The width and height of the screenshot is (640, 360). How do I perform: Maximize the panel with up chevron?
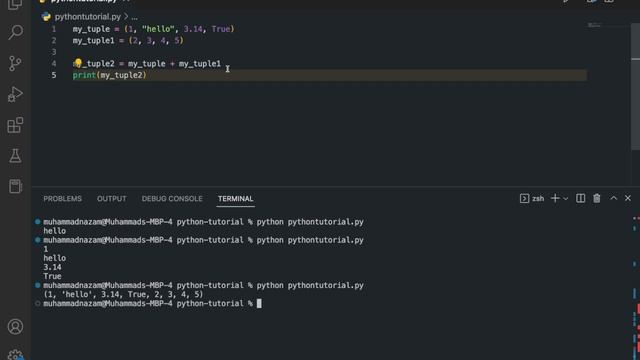pyautogui.click(x=613, y=198)
